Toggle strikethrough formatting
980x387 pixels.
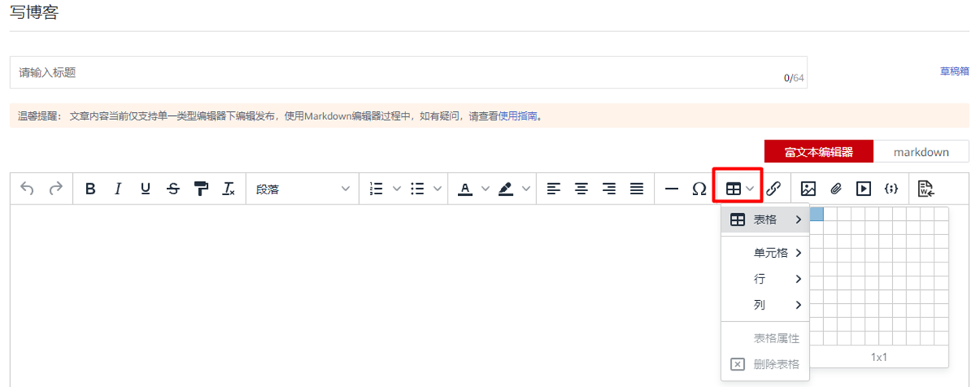tap(172, 189)
